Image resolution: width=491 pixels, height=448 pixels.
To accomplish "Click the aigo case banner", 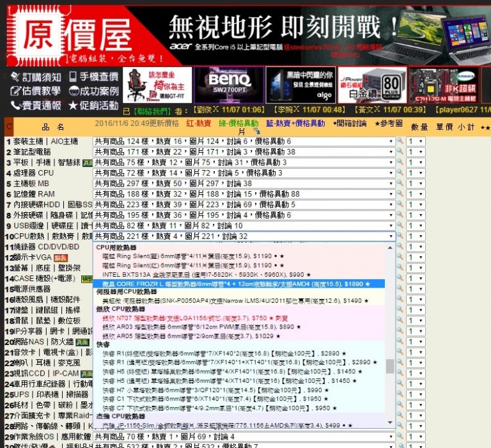I will click(x=300, y=85).
